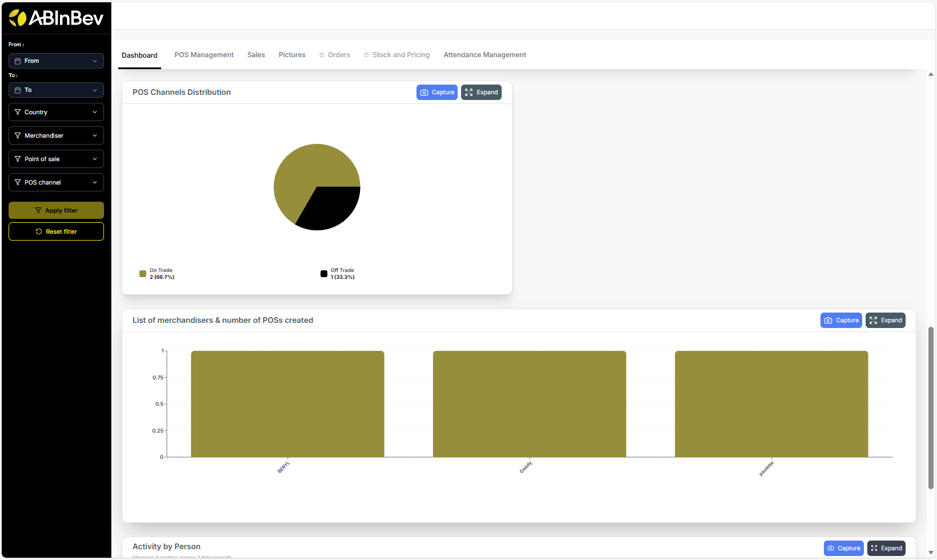Click the Expand icon on Activity by Person panel

point(873,548)
